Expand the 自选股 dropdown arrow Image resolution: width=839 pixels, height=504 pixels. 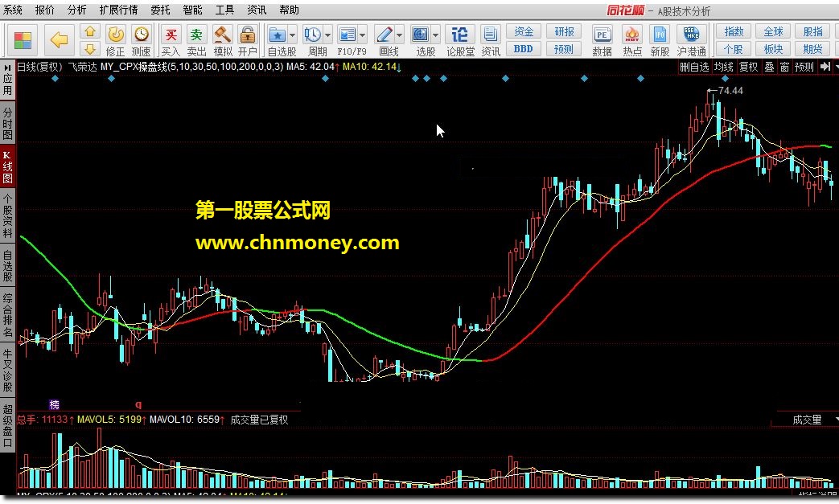click(292, 35)
